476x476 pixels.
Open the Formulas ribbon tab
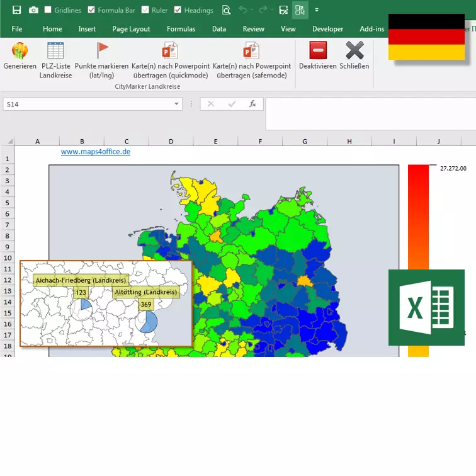tap(181, 29)
